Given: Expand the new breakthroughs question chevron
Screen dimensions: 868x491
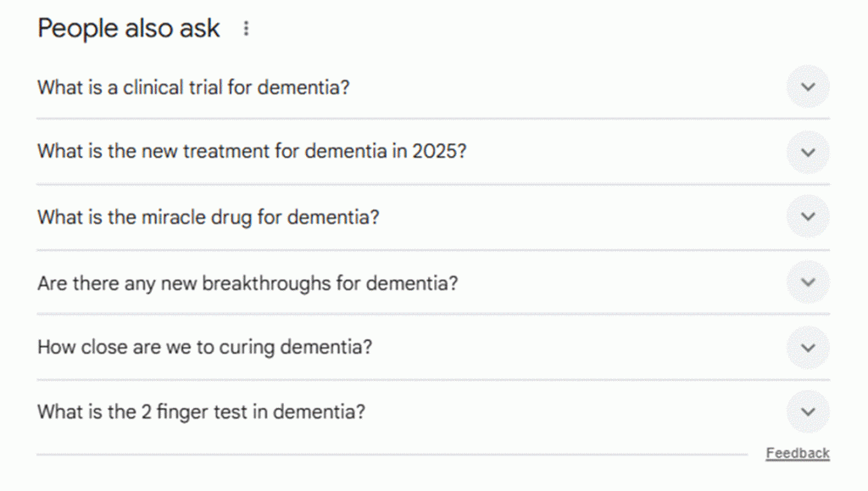Looking at the screenshot, I should (x=808, y=282).
